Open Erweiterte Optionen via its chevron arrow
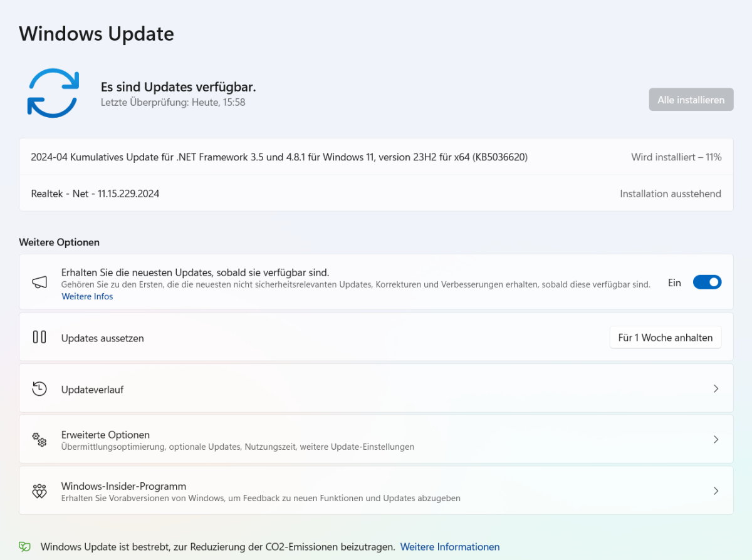The image size is (752, 560). point(716,440)
